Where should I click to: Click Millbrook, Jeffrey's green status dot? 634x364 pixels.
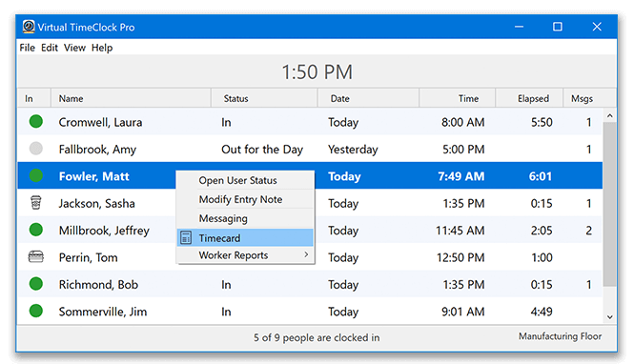pyautogui.click(x=36, y=230)
